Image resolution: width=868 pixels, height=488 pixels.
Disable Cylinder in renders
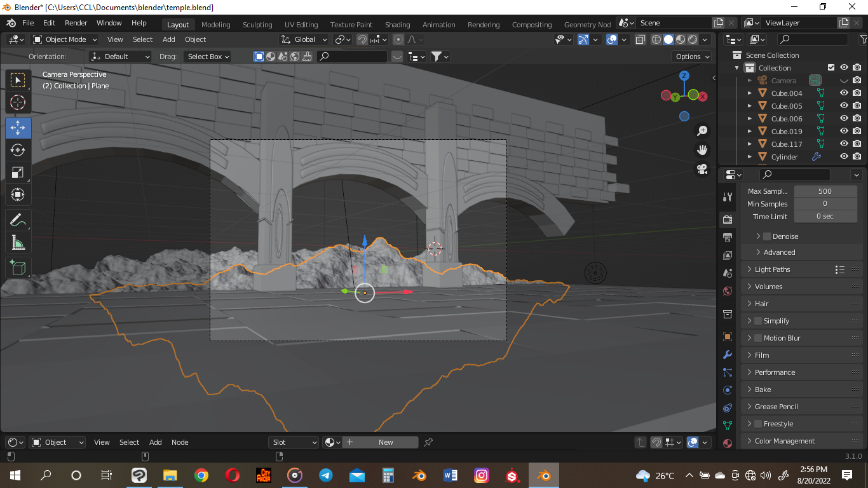[x=857, y=156]
